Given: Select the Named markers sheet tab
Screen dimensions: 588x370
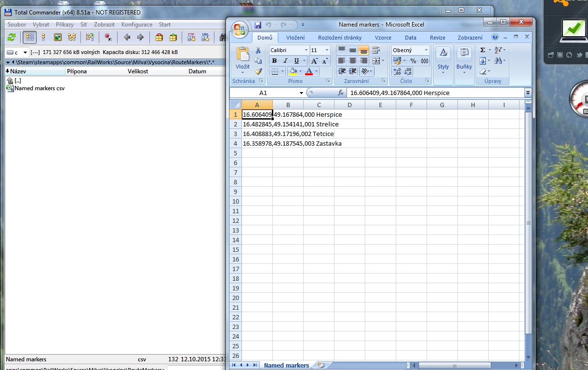Looking at the screenshot, I should click(286, 365).
